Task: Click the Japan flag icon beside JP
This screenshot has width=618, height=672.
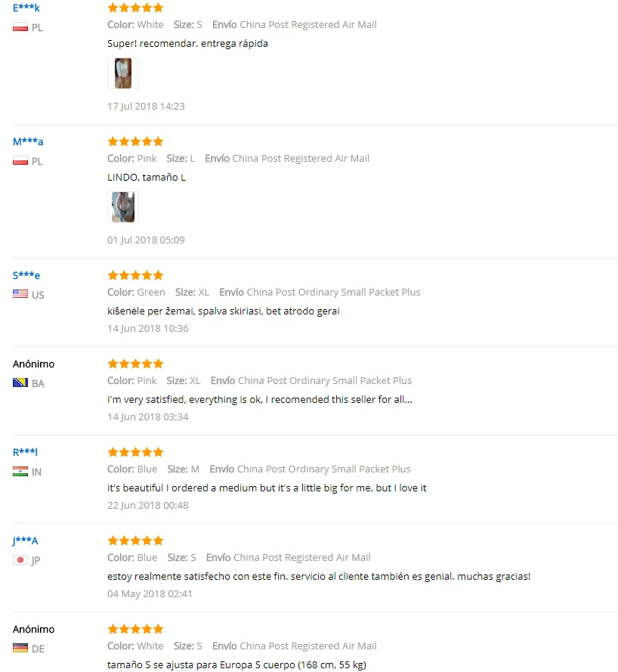Action: [20, 559]
